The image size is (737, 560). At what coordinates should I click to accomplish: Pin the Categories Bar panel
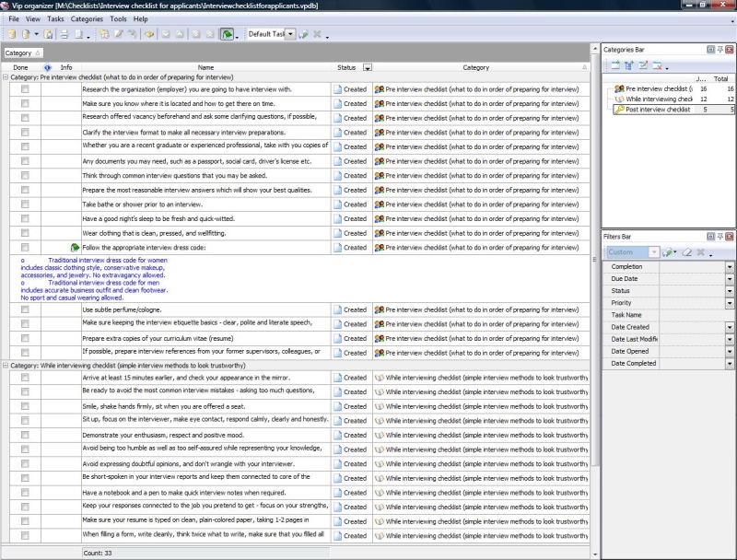(x=719, y=49)
